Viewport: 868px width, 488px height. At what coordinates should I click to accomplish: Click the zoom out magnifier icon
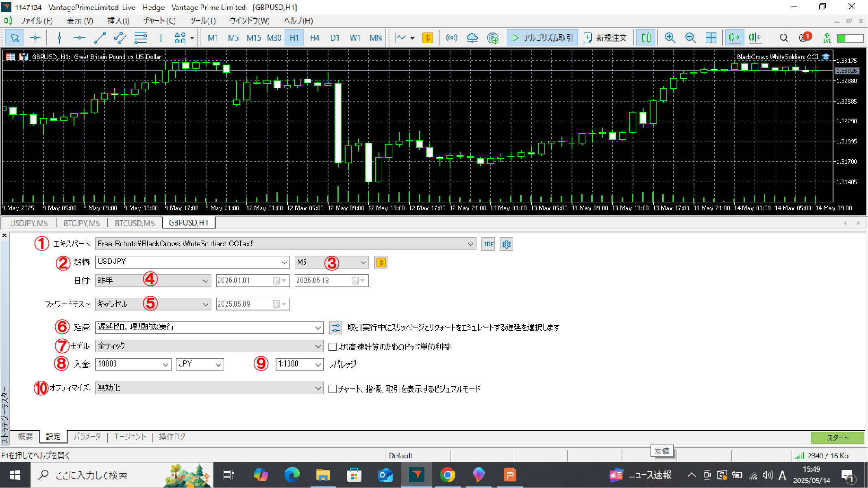pyautogui.click(x=690, y=38)
